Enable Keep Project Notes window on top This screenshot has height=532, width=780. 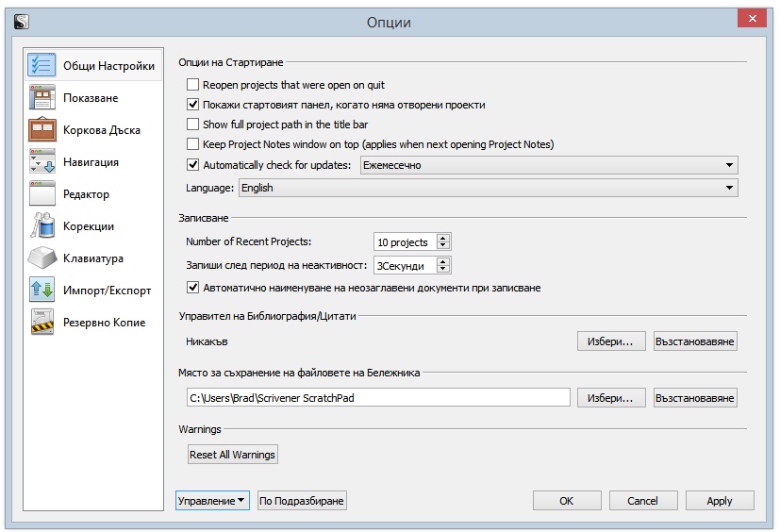pyautogui.click(x=193, y=144)
